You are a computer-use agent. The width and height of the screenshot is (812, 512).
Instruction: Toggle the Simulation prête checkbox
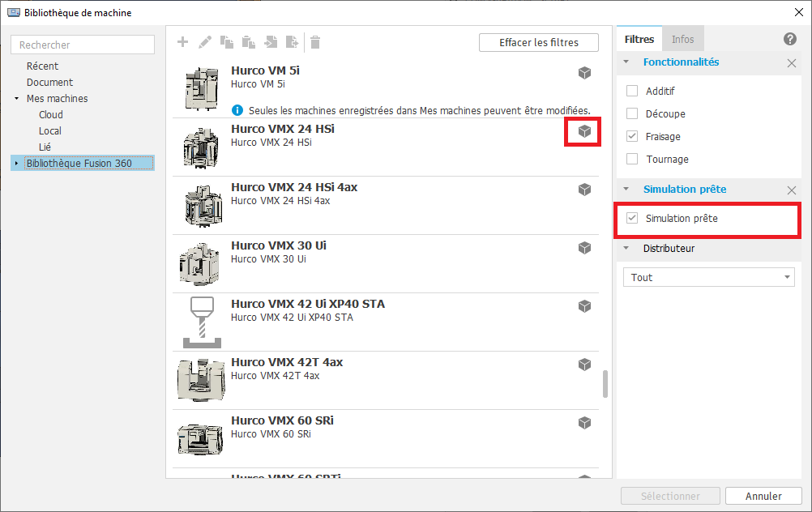pos(632,219)
